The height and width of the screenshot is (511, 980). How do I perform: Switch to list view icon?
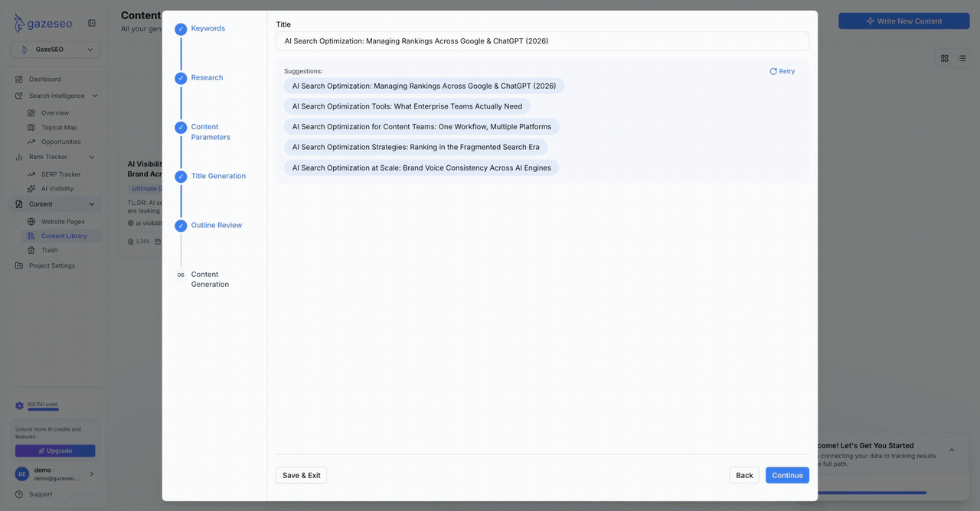pyautogui.click(x=962, y=58)
